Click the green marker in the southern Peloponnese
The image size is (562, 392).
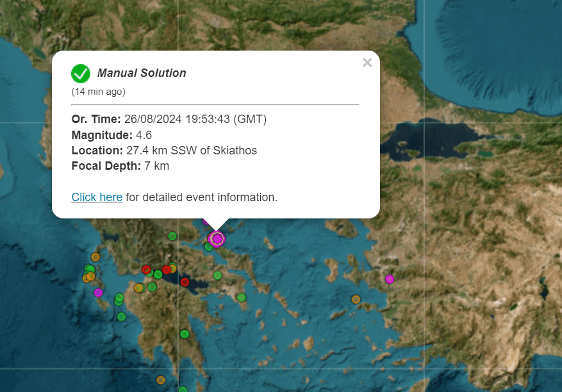(185, 334)
